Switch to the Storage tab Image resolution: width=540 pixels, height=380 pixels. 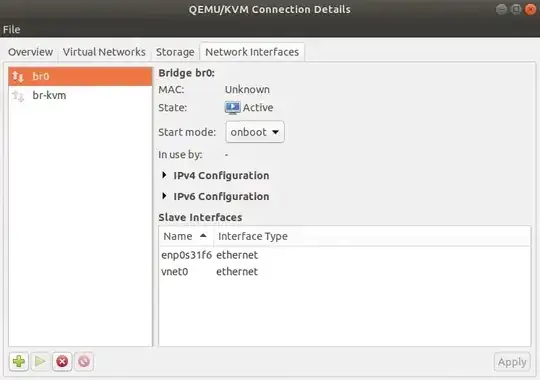click(x=175, y=52)
